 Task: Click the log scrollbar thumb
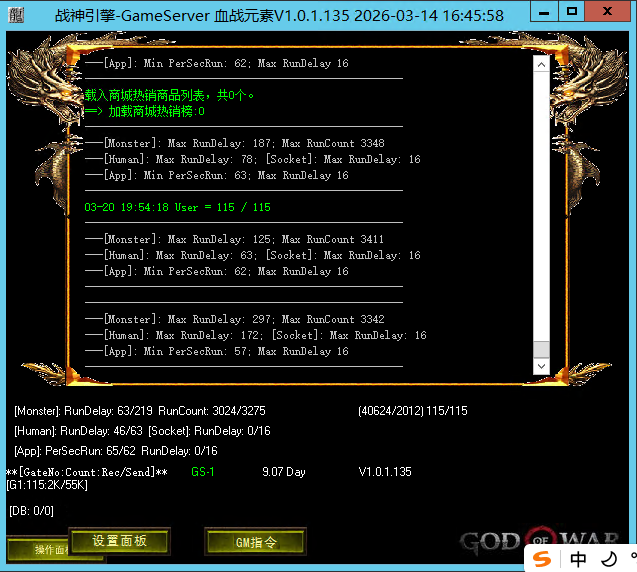tap(541, 349)
